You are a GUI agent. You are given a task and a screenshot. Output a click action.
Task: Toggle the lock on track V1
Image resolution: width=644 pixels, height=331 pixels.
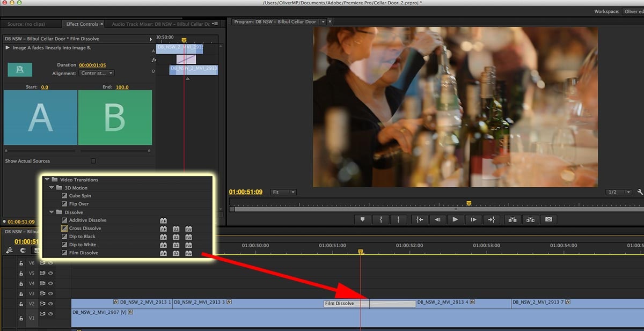[x=21, y=319]
